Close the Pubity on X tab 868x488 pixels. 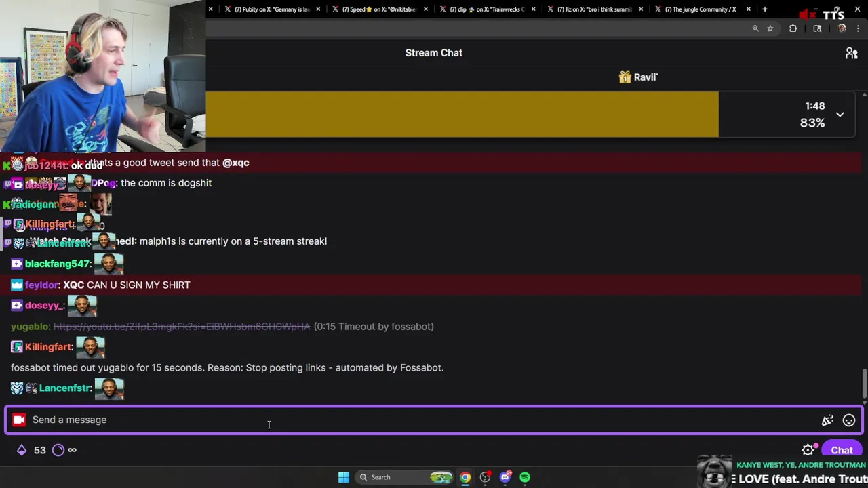tap(318, 9)
